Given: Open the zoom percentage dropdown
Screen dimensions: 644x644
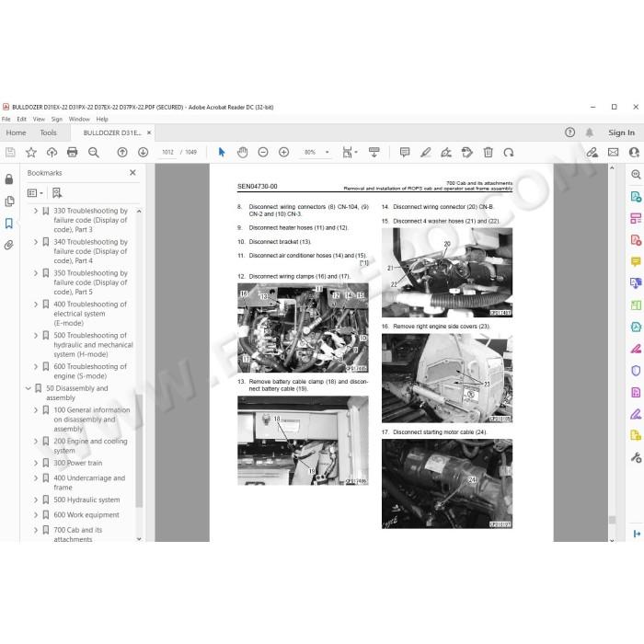Looking at the screenshot, I should (x=327, y=153).
